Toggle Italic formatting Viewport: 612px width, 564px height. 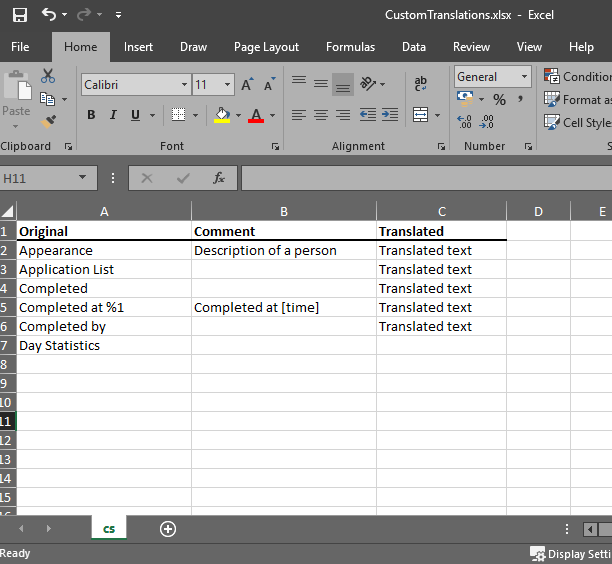coord(113,115)
